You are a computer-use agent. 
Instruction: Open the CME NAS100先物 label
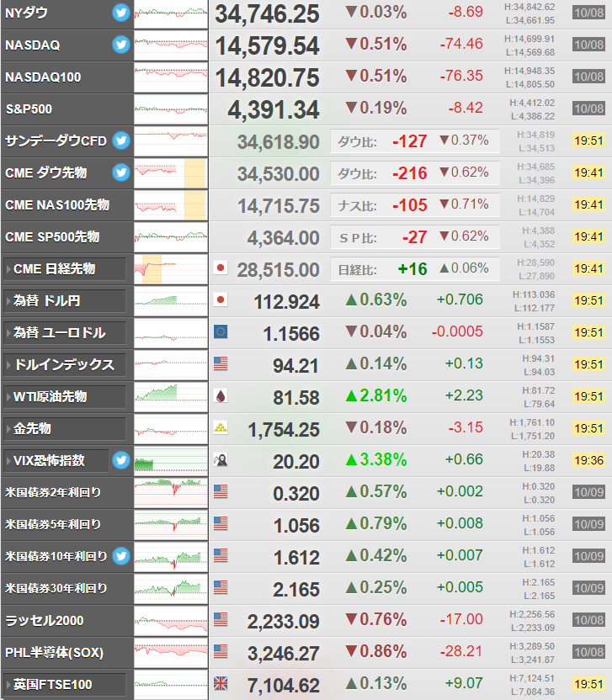(57, 205)
